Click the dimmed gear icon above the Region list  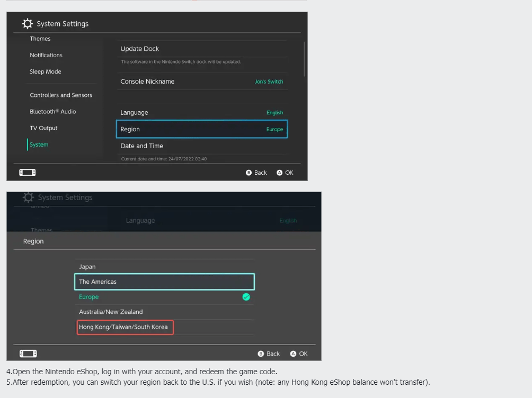pyautogui.click(x=28, y=197)
